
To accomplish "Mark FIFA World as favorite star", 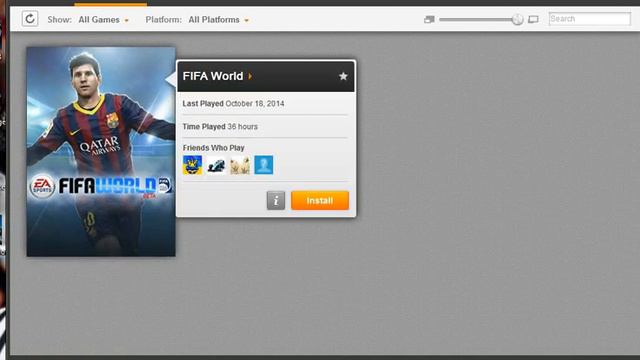I will [x=343, y=76].
